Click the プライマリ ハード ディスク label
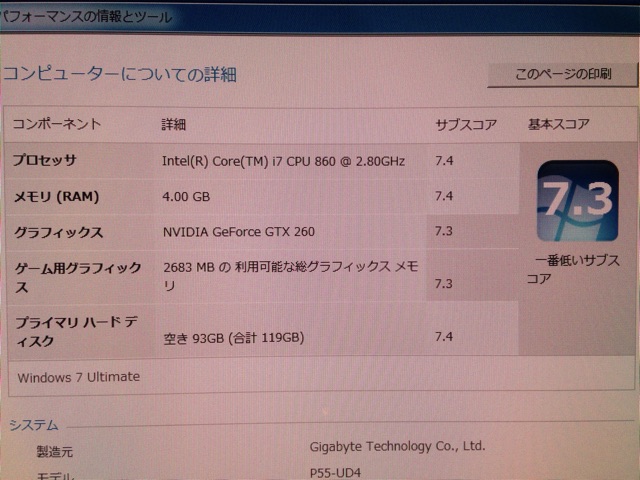Screen dimensions: 640x480 tap(76, 331)
